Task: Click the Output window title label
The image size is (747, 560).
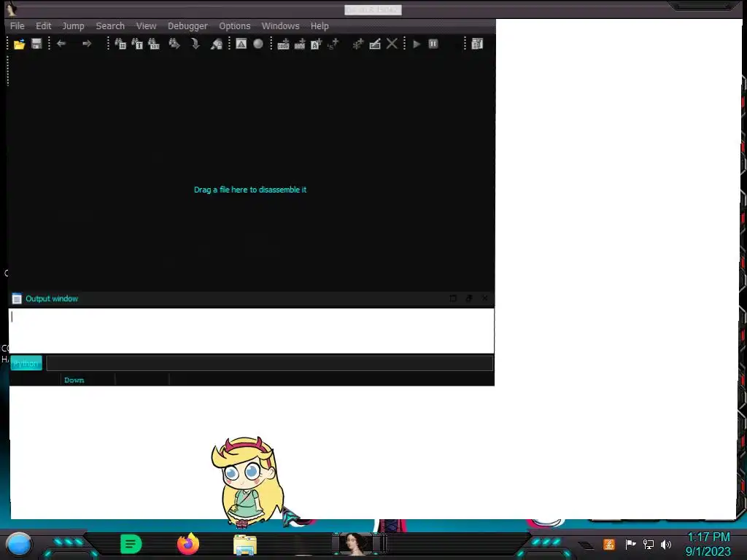Action: 52,298
